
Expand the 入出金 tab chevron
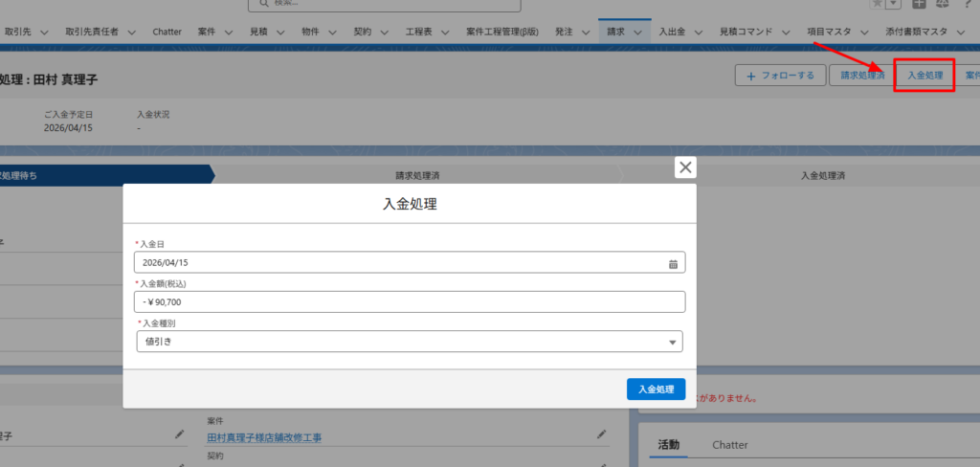(699, 33)
